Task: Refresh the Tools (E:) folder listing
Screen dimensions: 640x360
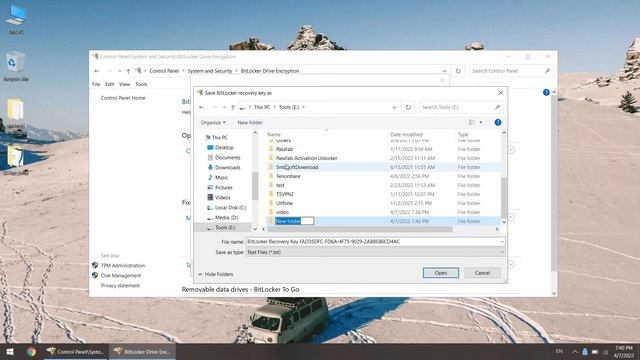Action: click(408, 107)
